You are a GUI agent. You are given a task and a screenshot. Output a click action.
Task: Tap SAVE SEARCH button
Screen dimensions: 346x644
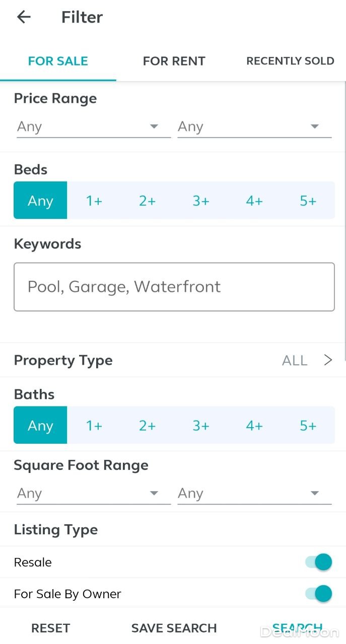tap(174, 628)
